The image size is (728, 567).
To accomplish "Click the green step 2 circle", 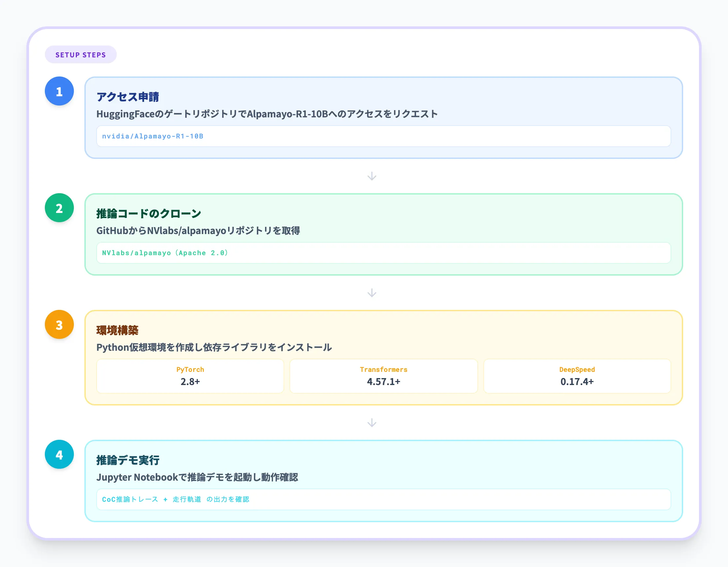I will coord(59,208).
